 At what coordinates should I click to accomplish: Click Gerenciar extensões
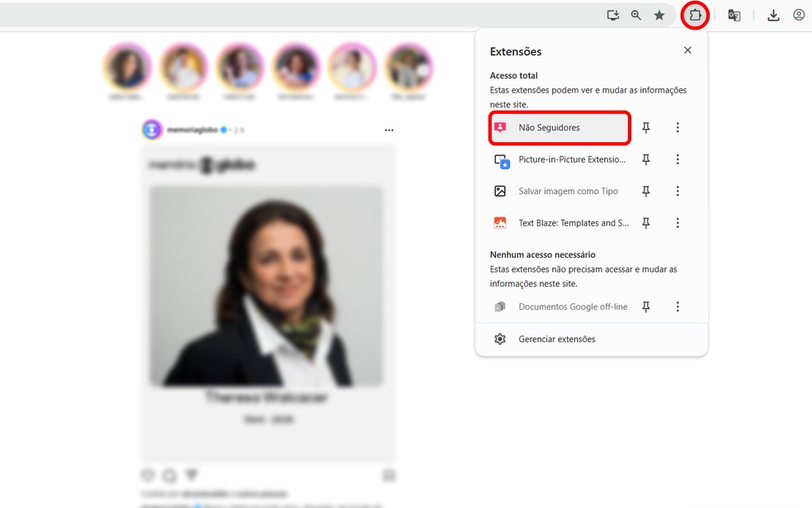pyautogui.click(x=592, y=339)
